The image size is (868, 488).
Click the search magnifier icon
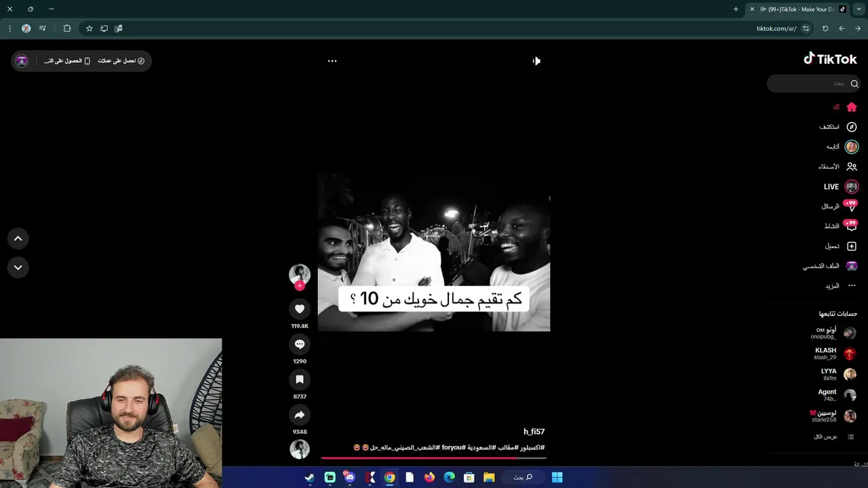click(854, 83)
